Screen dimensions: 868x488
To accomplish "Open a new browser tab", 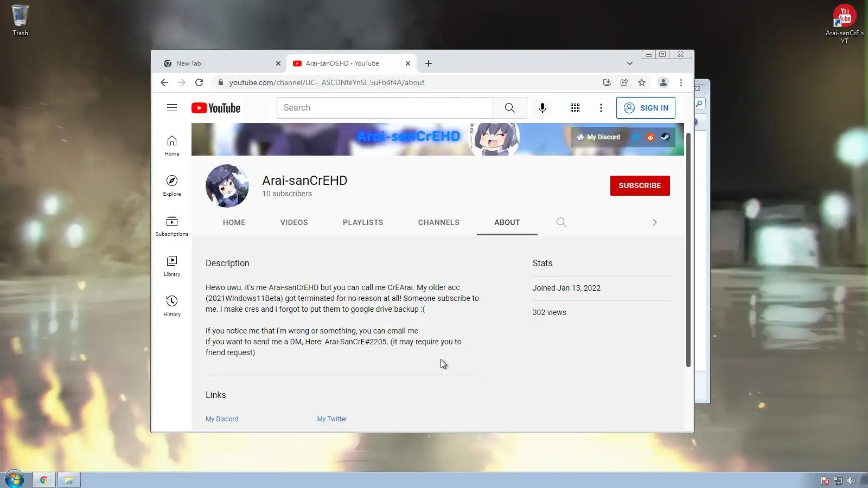I will [429, 63].
